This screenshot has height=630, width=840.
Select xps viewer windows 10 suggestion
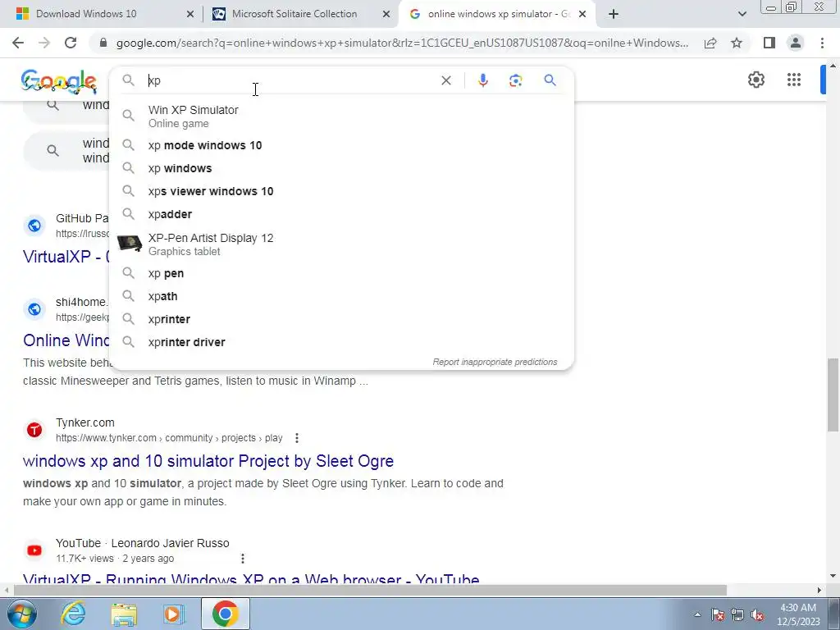(x=342, y=191)
